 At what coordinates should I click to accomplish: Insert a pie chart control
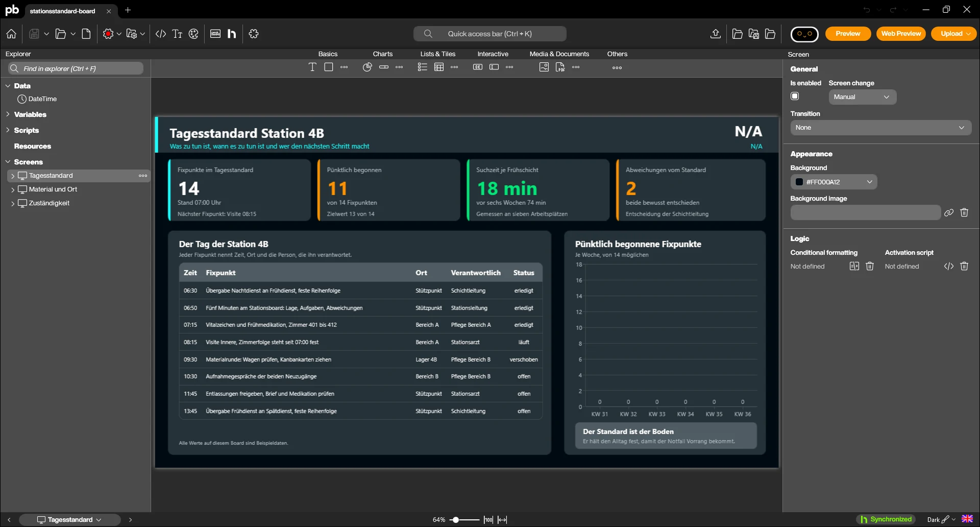367,67
